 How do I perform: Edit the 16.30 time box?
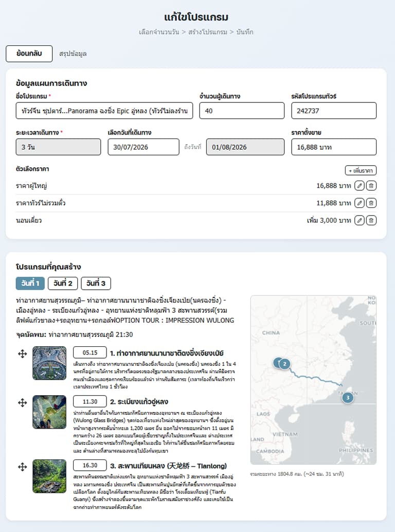[x=90, y=465]
